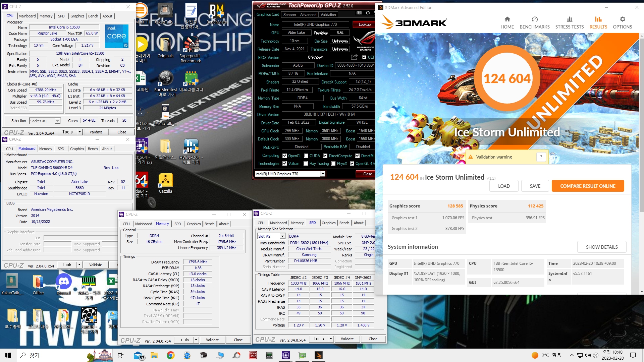Toggle the OpenGL 4.6 checkbox
This screenshot has width=644, height=362.
352,164
